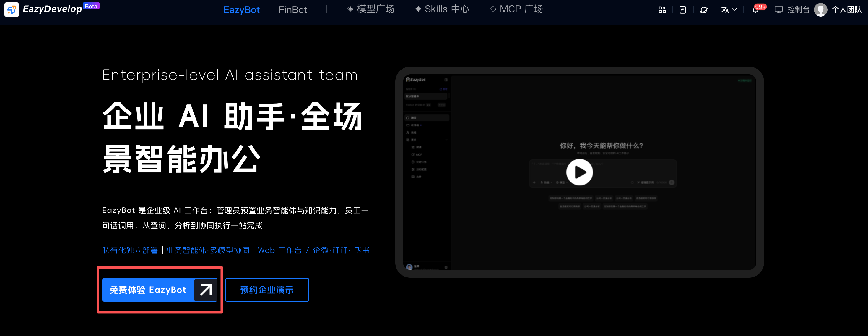Image resolution: width=868 pixels, height=336 pixels.
Task: Click the Beta badge beside EazyDevelop
Action: 91,6
